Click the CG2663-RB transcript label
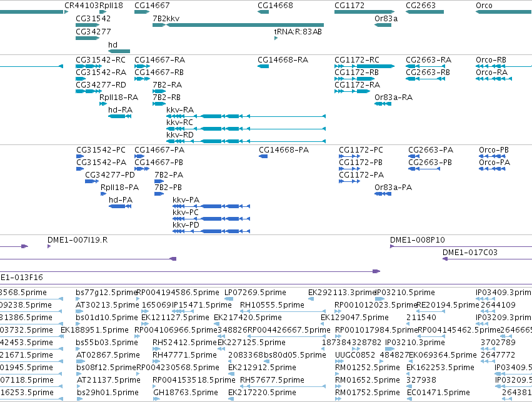 pos(428,73)
